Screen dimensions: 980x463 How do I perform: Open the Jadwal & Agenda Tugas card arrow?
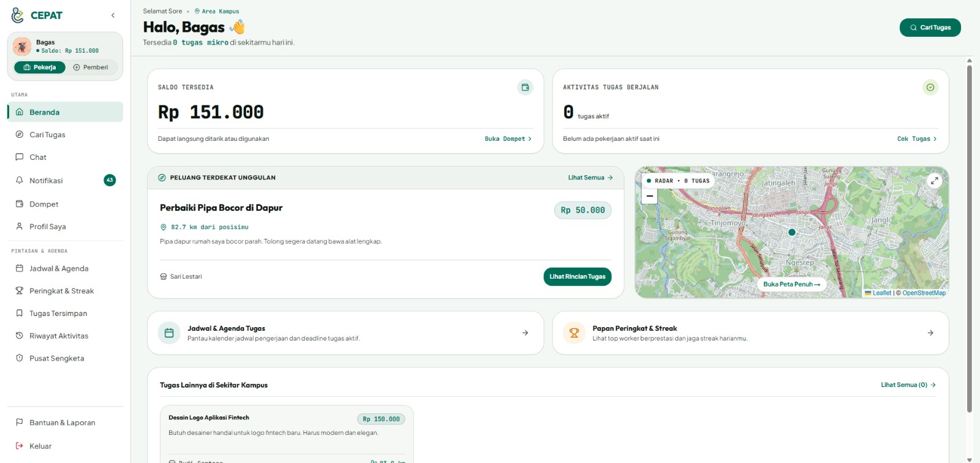[x=525, y=333]
